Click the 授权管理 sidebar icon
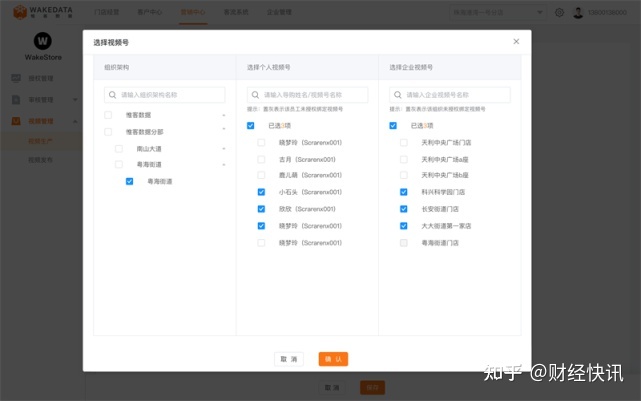 (16, 78)
